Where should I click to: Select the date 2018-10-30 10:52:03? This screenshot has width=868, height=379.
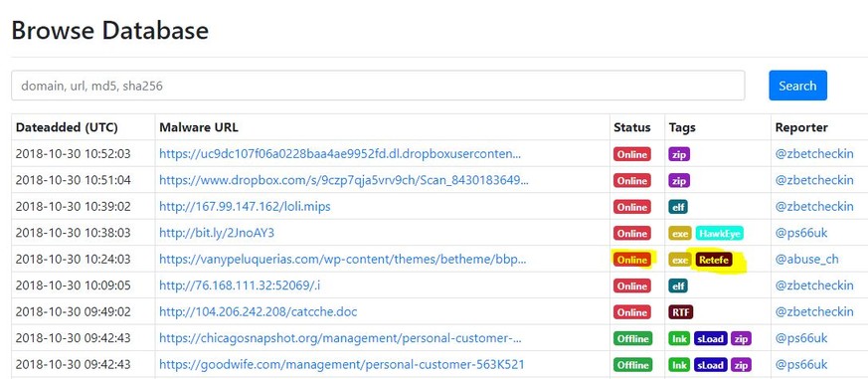coord(73,153)
